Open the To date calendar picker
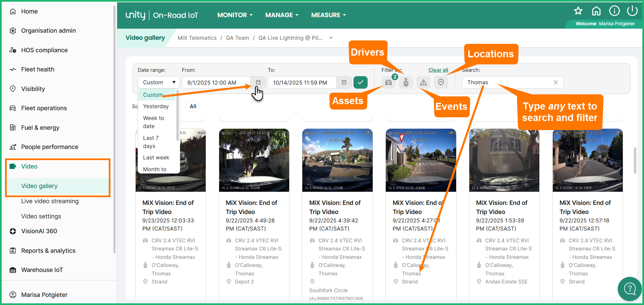644x305 pixels. tap(344, 83)
